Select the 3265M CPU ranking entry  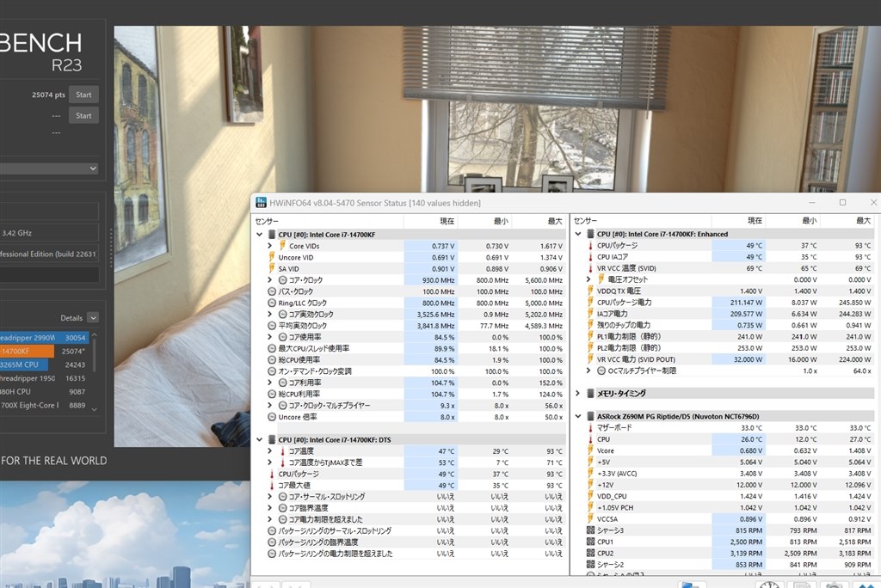coord(45,364)
